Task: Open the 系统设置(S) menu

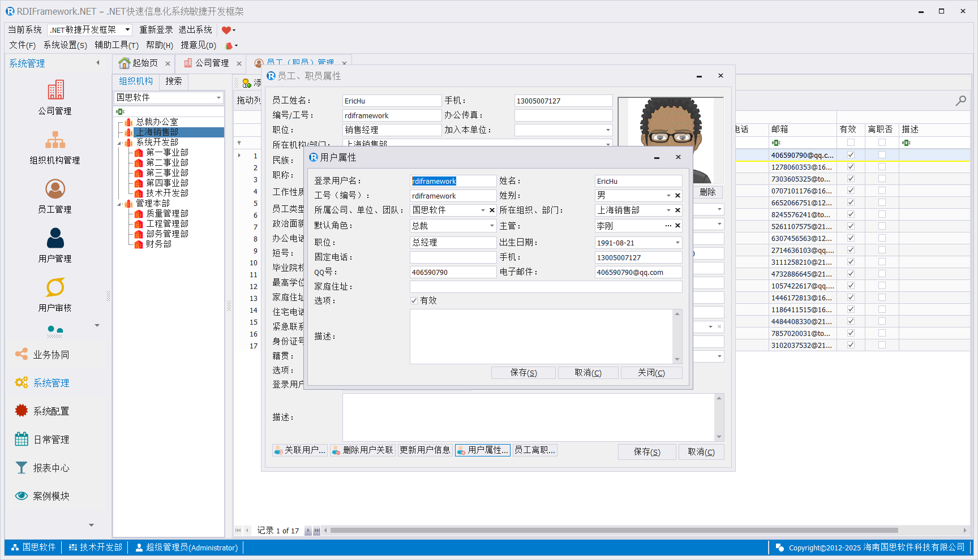Action: (x=65, y=45)
